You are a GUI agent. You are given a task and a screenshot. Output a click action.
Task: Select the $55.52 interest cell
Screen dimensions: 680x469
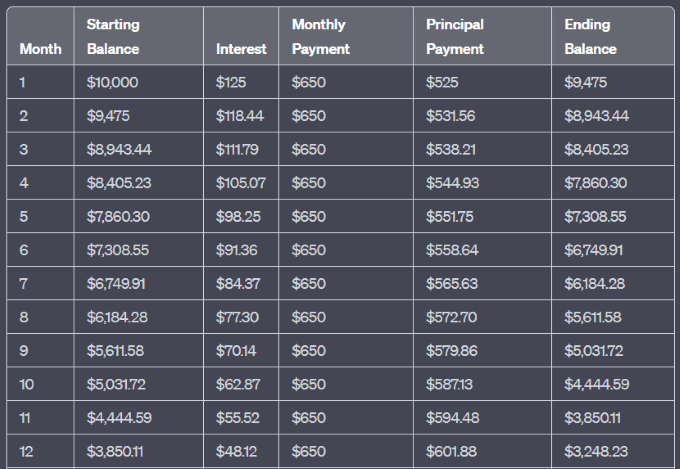(241, 418)
